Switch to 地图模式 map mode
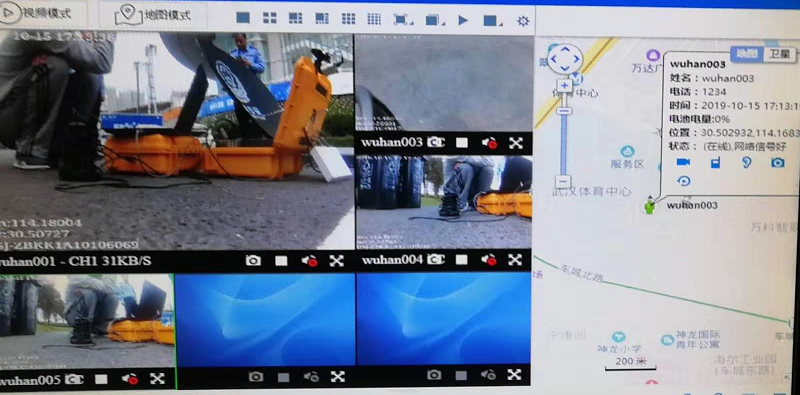 153,15
